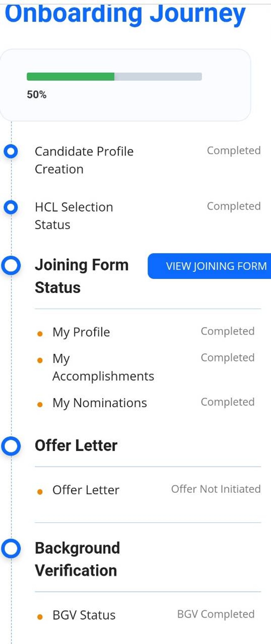The image size is (271, 644).
Task: Select the My Profile list item
Action: point(81,332)
